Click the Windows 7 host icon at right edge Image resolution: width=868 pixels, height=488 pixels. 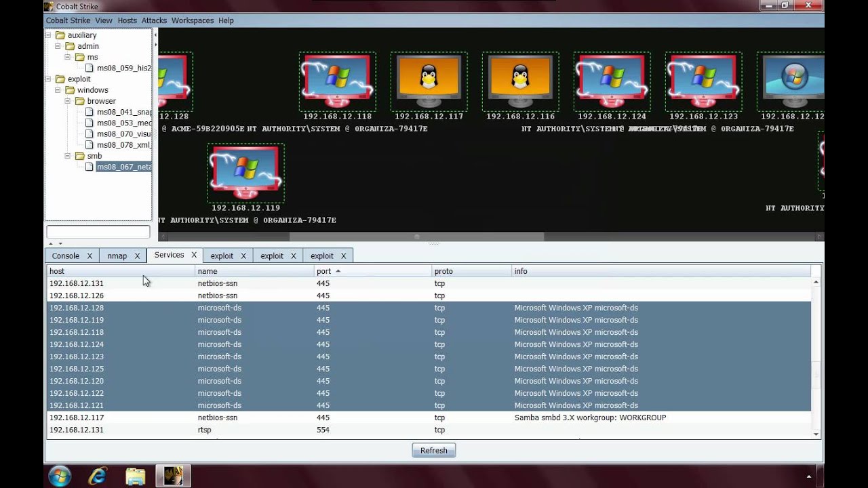(x=792, y=81)
